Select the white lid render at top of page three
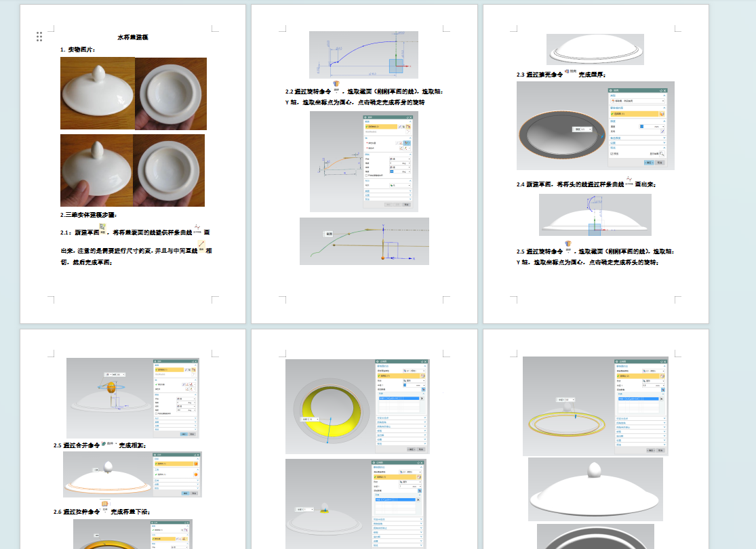This screenshot has width=756, height=549. pyautogui.click(x=595, y=49)
